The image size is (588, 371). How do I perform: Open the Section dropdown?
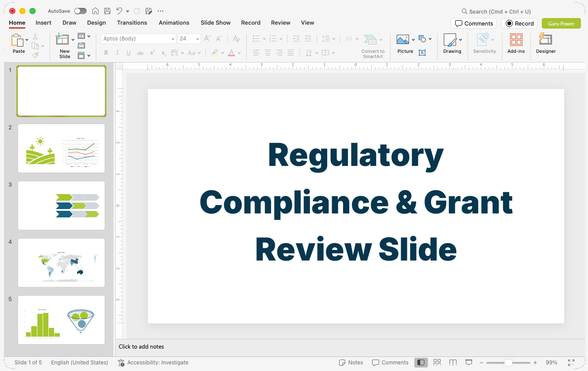click(84, 55)
